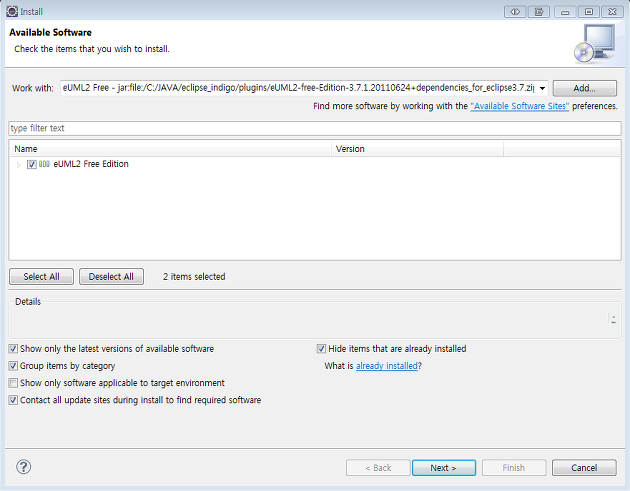Click the Deselect All button
This screenshot has height=491, width=630.
pos(111,276)
